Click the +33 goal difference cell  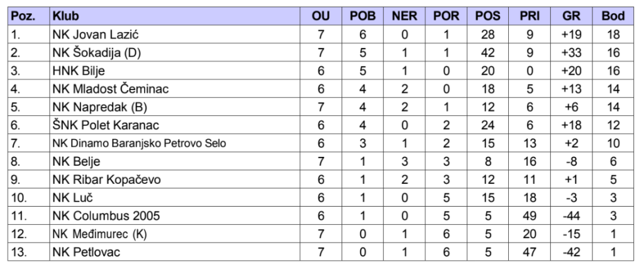(x=572, y=54)
